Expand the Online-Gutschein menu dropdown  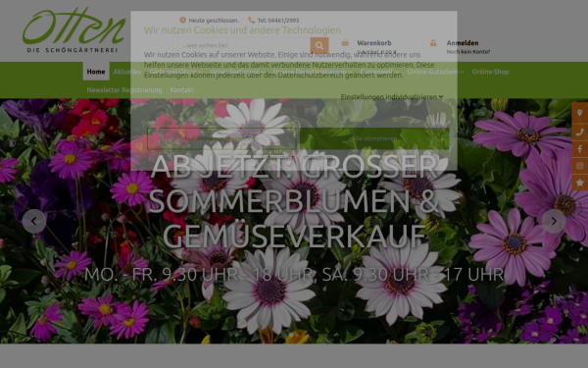click(435, 72)
